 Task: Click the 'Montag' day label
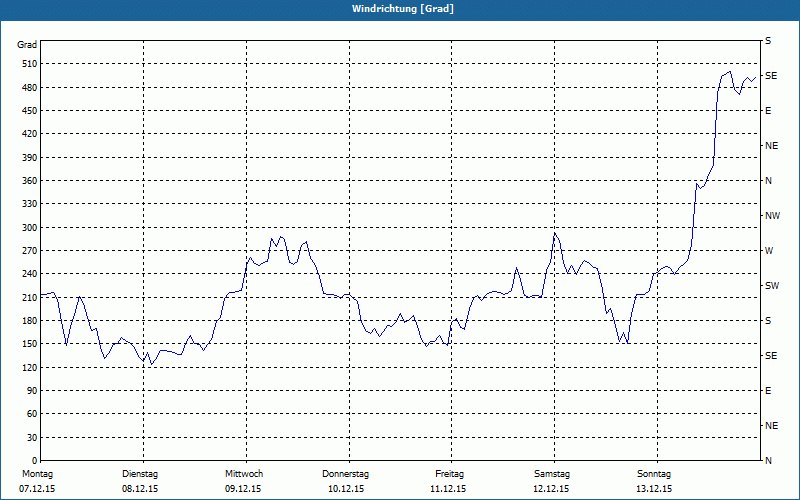click(x=37, y=474)
